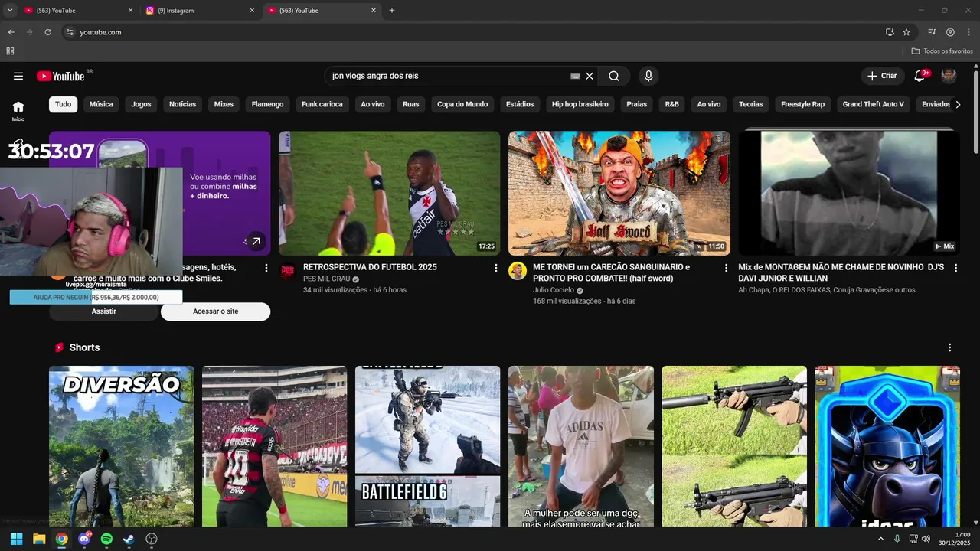Open Steam from the taskbar
This screenshot has height=551, width=980.
pyautogui.click(x=129, y=539)
